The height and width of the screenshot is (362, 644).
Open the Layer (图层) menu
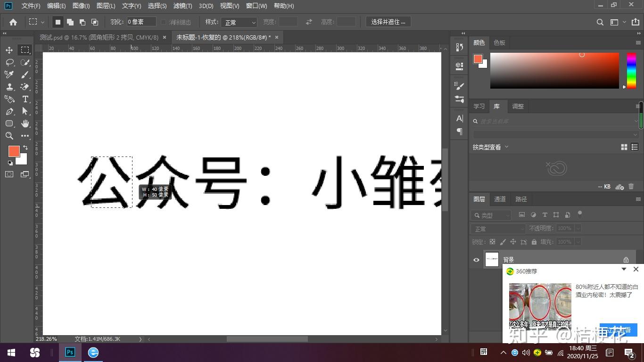(x=106, y=6)
